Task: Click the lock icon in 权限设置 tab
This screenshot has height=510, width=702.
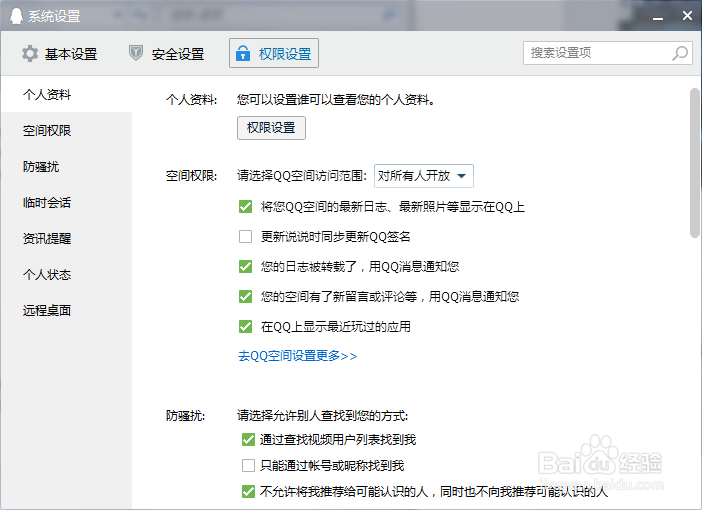Action: 243,53
